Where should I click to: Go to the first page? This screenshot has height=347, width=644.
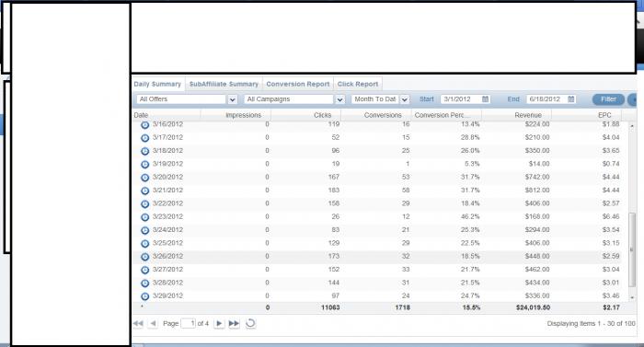pyautogui.click(x=138, y=324)
